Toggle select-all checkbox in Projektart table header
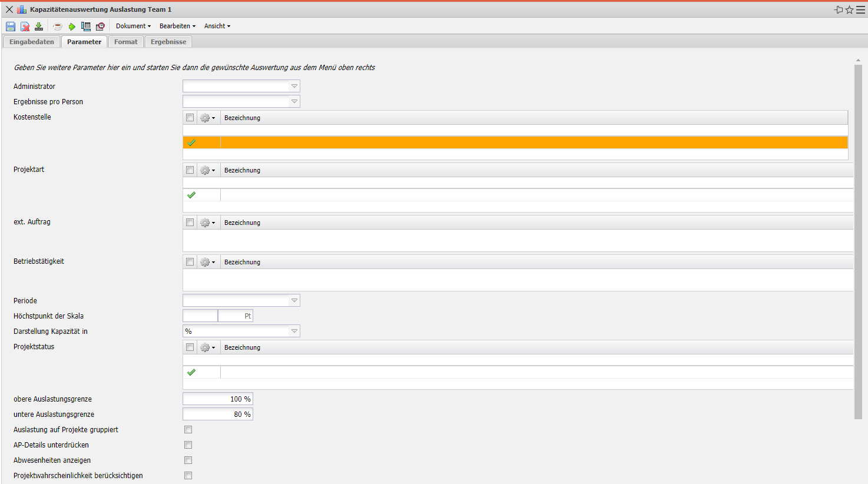This screenshot has height=484, width=868. tap(190, 170)
